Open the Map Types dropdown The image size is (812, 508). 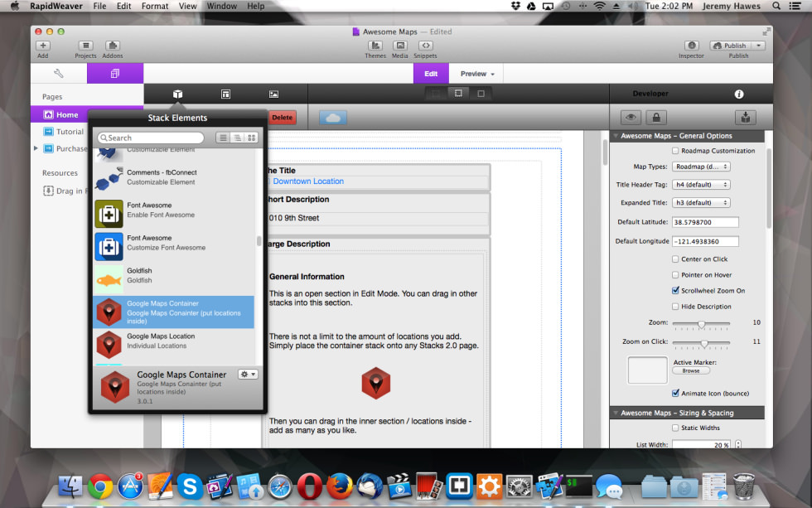701,167
